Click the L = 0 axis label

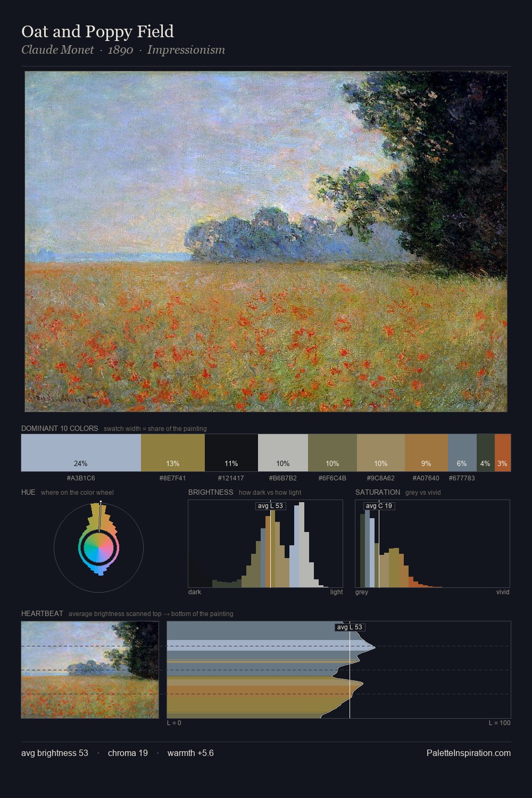click(x=174, y=723)
